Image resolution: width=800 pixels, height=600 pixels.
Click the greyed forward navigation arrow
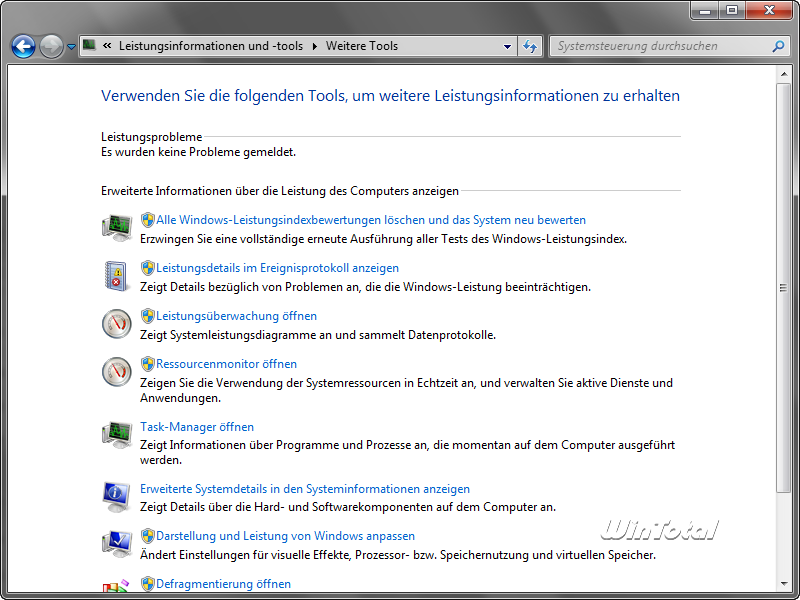[51, 46]
